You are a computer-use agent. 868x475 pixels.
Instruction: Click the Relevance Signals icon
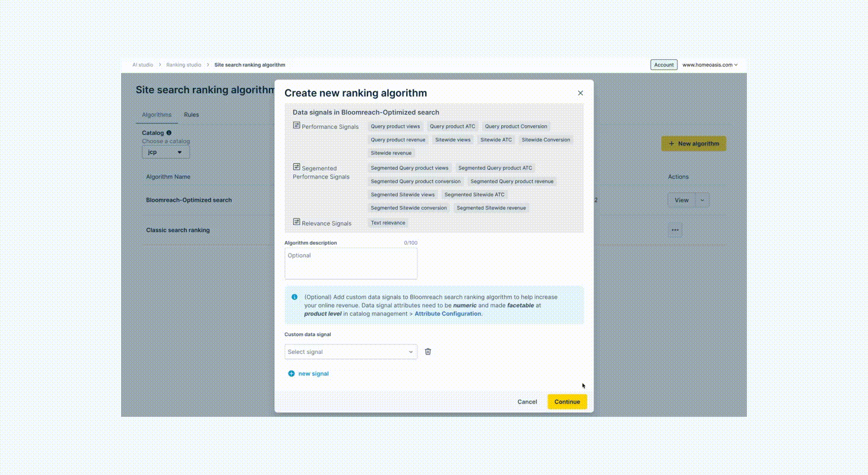pyautogui.click(x=296, y=221)
